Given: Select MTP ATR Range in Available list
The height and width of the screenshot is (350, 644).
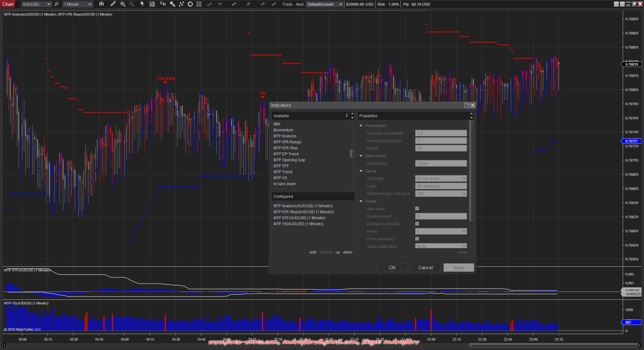Looking at the screenshot, I should (x=287, y=142).
